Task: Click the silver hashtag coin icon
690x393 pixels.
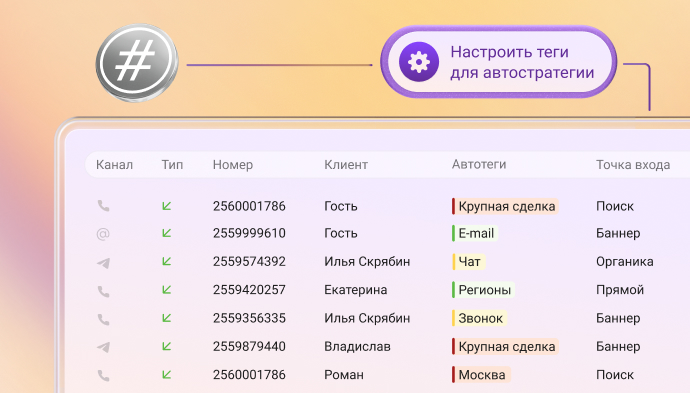Action: (x=137, y=63)
